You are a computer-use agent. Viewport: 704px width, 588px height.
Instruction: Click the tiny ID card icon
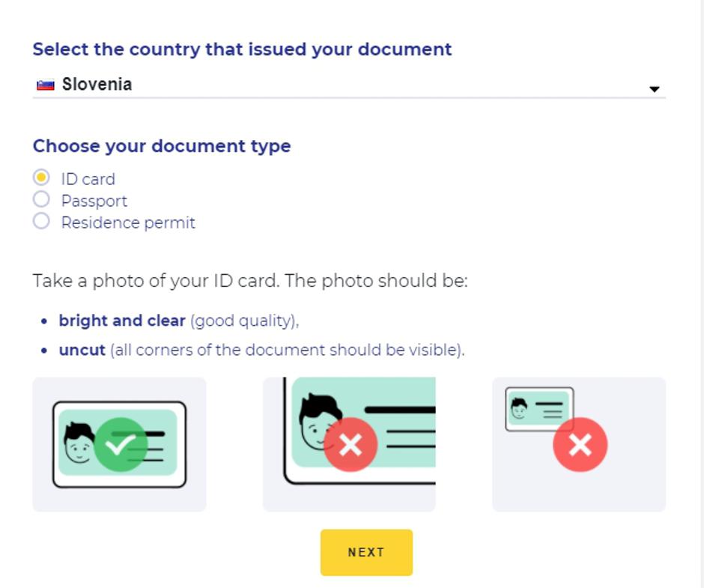point(539,409)
